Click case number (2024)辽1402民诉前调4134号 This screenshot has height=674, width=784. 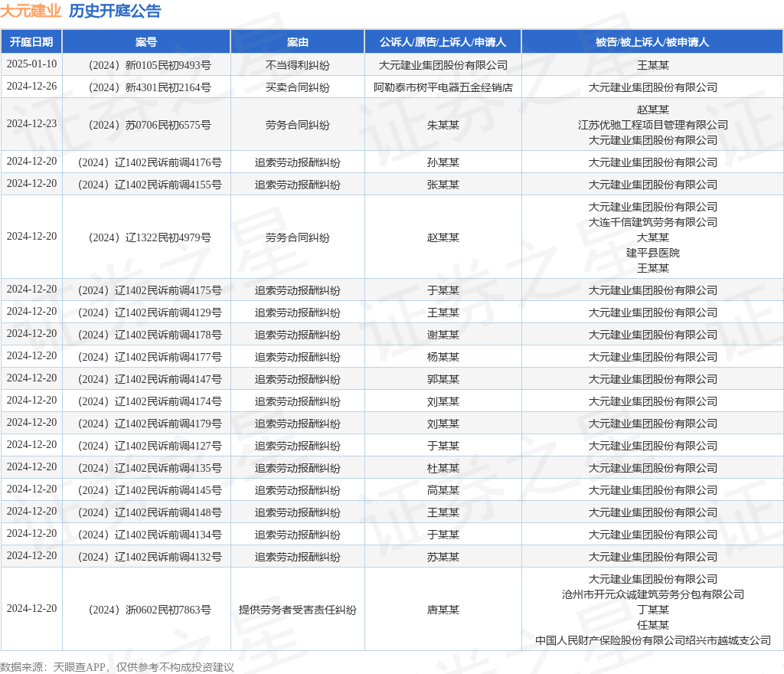point(149,535)
